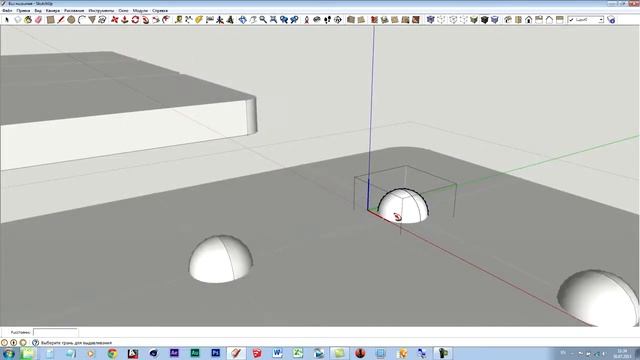The height and width of the screenshot is (360, 640).
Task: Select the Tape Measure tool
Action: click(178, 20)
